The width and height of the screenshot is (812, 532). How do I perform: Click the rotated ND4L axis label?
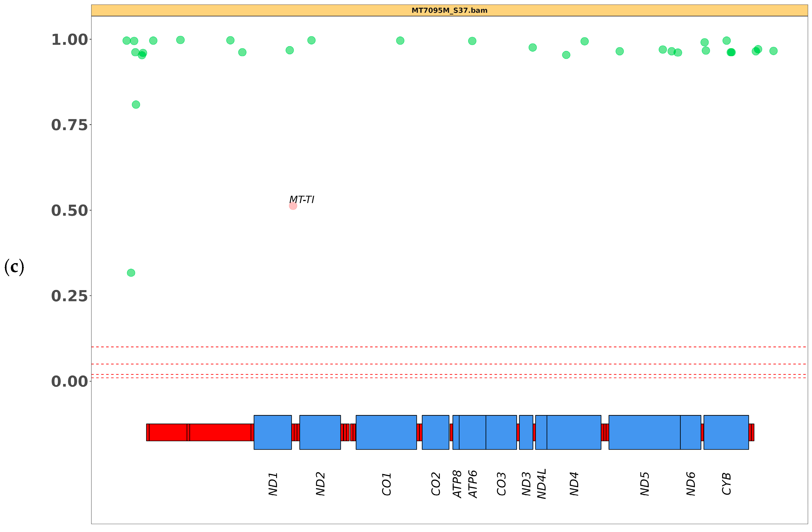(541, 484)
